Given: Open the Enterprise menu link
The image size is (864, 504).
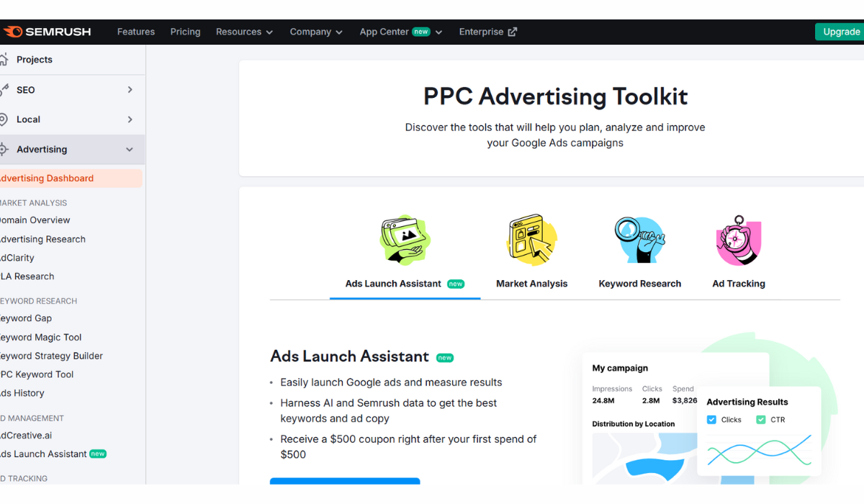Looking at the screenshot, I should pyautogui.click(x=488, y=32).
